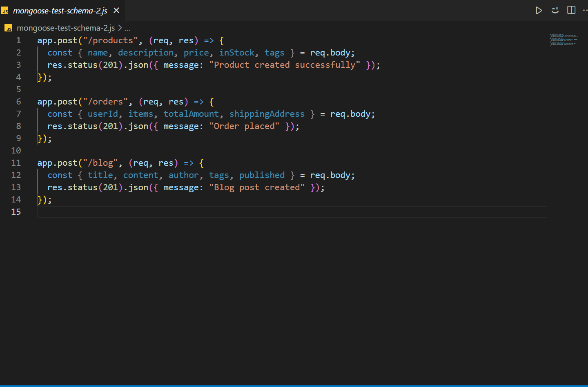Close the mongoose-test-schema-2.js tab
The width and height of the screenshot is (588, 387).
point(116,10)
